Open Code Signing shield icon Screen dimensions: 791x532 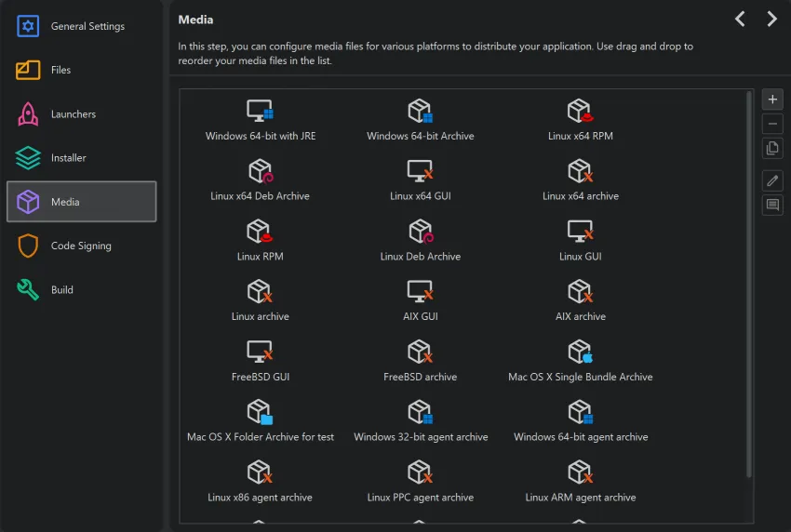[28, 246]
